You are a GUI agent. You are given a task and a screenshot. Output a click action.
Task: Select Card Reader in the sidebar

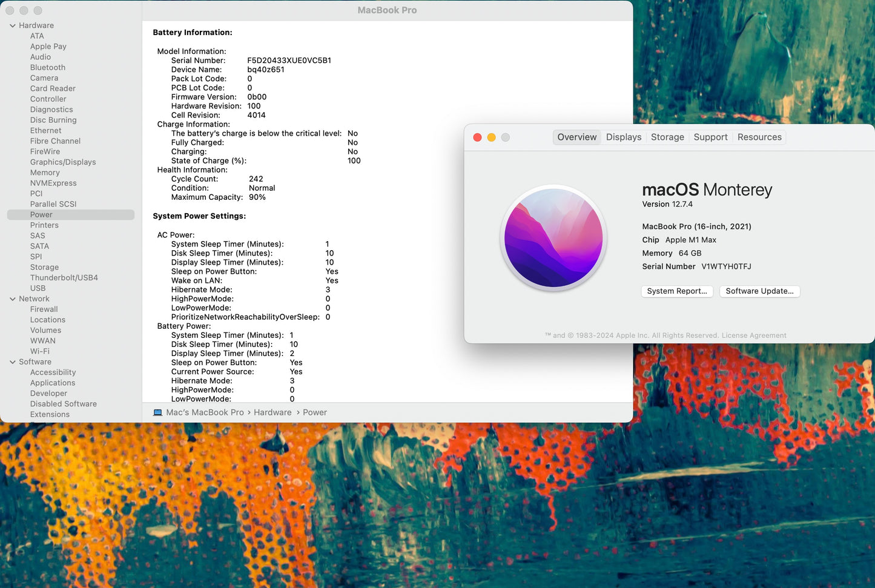pos(53,88)
